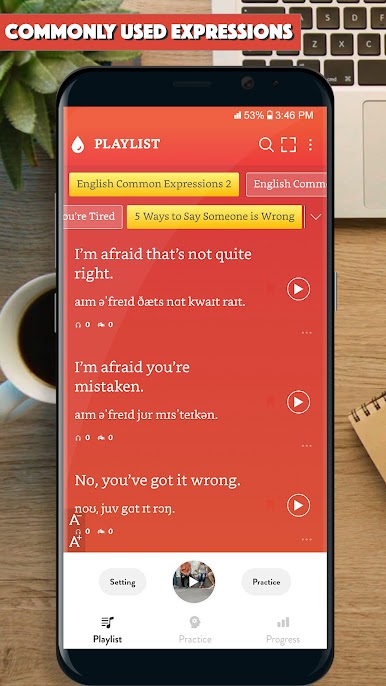Switch to Practice in bottom navigation
Viewport: 386px width, 686px height.
pyautogui.click(x=195, y=630)
